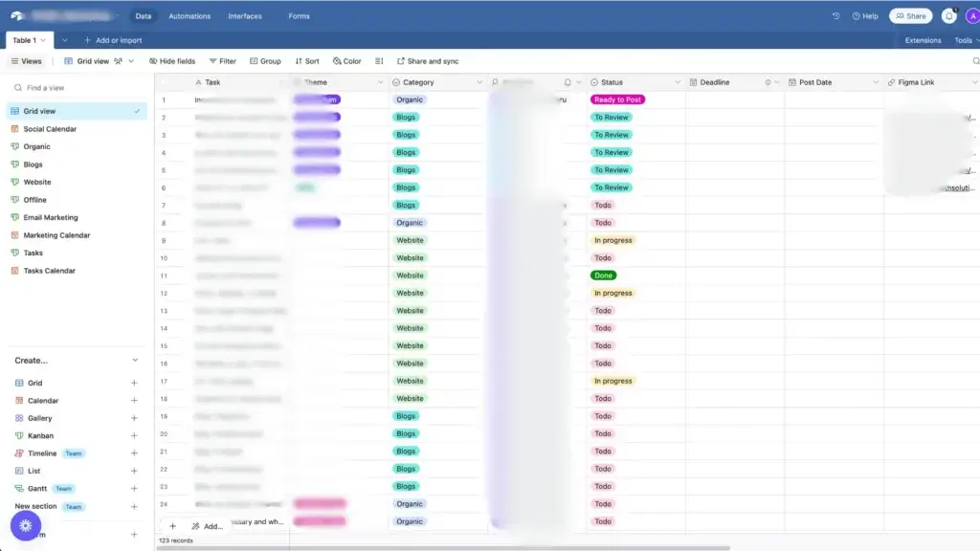Open Help
Viewport: 980px width, 551px height.
[x=865, y=16]
